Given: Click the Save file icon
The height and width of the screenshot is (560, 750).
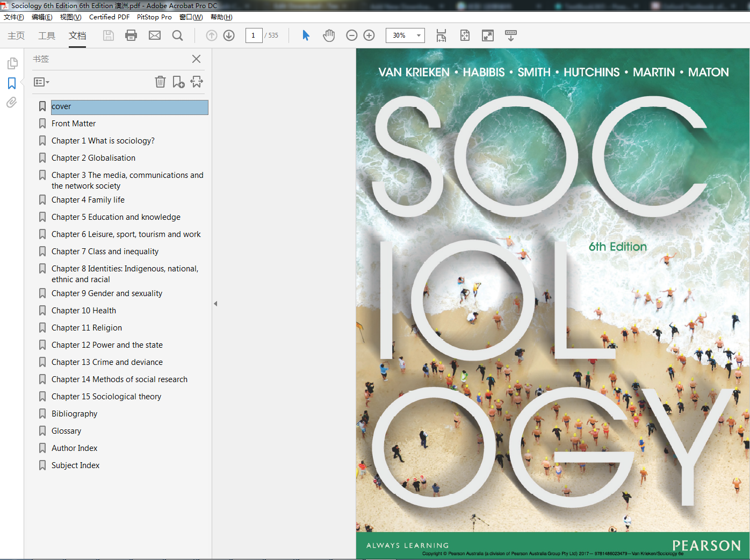Looking at the screenshot, I should 109,35.
